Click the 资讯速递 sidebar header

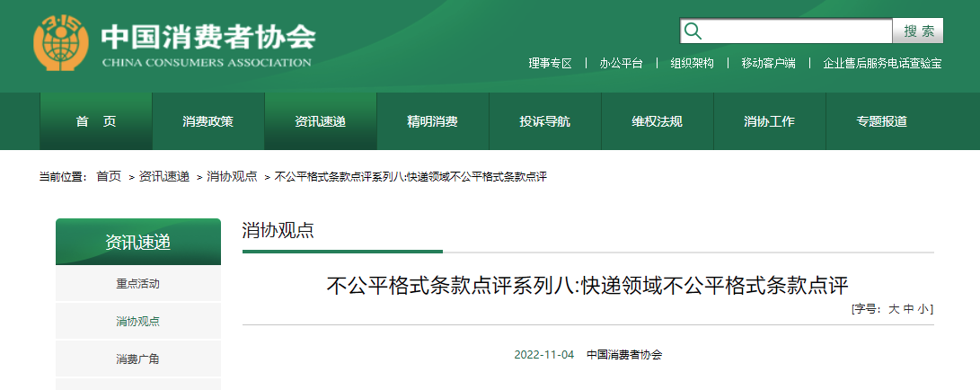[x=138, y=242]
